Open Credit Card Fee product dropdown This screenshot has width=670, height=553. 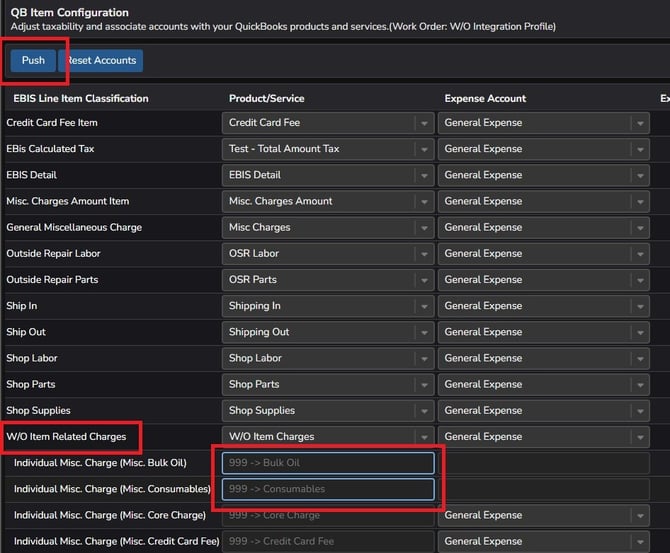click(x=423, y=123)
